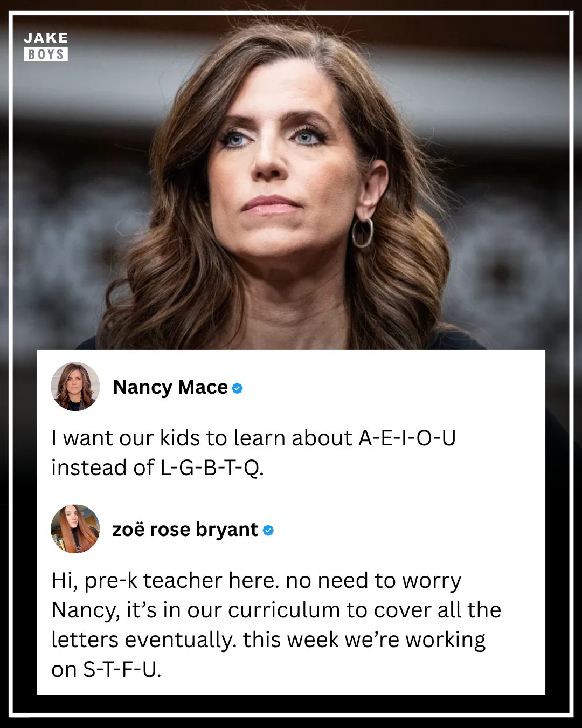Image resolution: width=582 pixels, height=728 pixels.
Task: Click the verified badge beside Nancy Mace
Action: 237,388
